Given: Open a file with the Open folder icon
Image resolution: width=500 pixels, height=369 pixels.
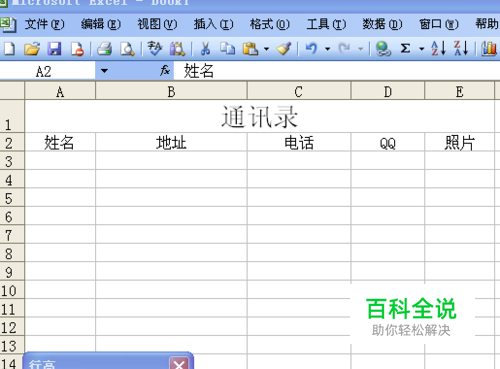Looking at the screenshot, I should 32,49.
